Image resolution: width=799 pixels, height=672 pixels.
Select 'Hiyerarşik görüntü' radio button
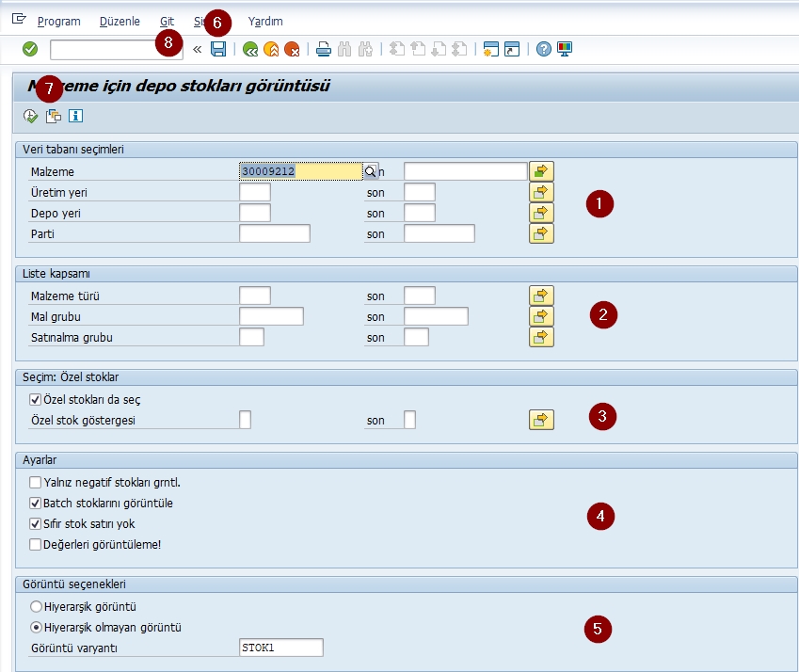point(37,607)
